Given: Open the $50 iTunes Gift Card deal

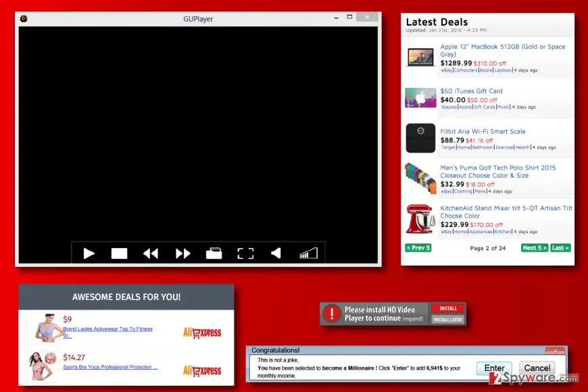Looking at the screenshot, I should coord(471,91).
